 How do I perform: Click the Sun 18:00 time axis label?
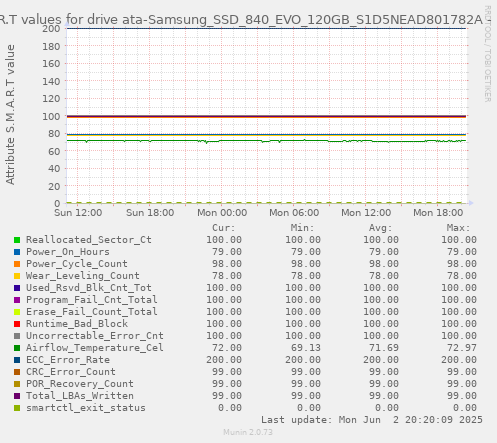pos(150,213)
